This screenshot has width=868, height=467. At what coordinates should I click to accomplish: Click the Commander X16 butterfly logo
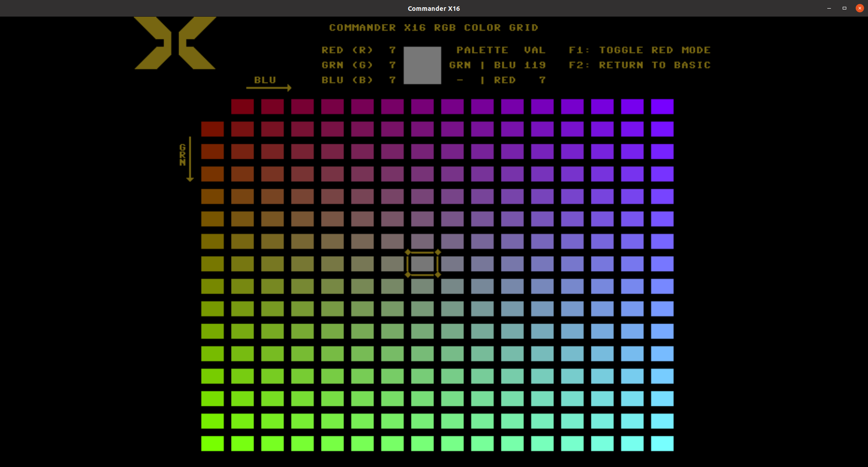tap(175, 43)
